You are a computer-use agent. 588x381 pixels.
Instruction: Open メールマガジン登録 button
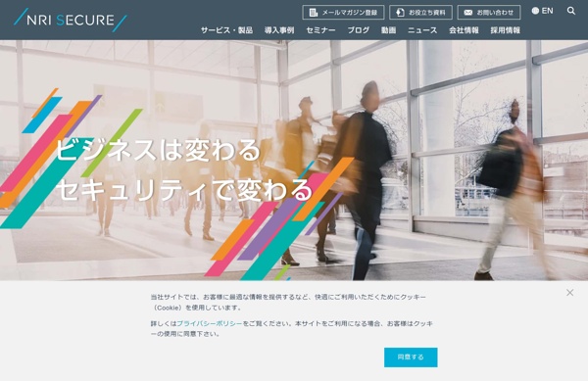pos(343,13)
